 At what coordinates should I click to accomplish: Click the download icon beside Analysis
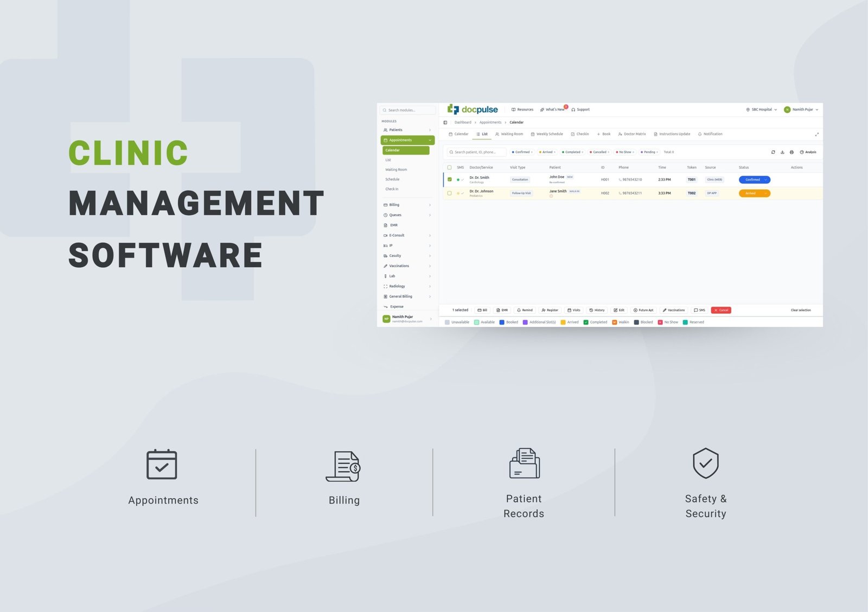pyautogui.click(x=782, y=152)
